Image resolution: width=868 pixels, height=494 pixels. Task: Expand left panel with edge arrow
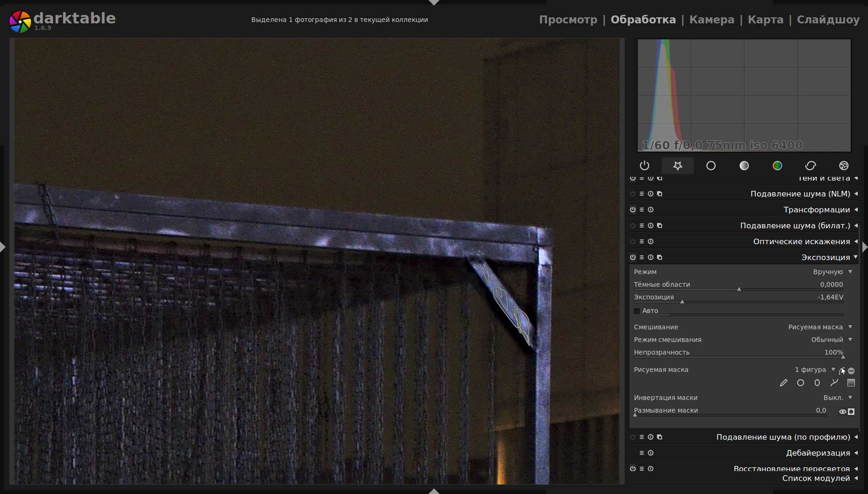coord(3,247)
